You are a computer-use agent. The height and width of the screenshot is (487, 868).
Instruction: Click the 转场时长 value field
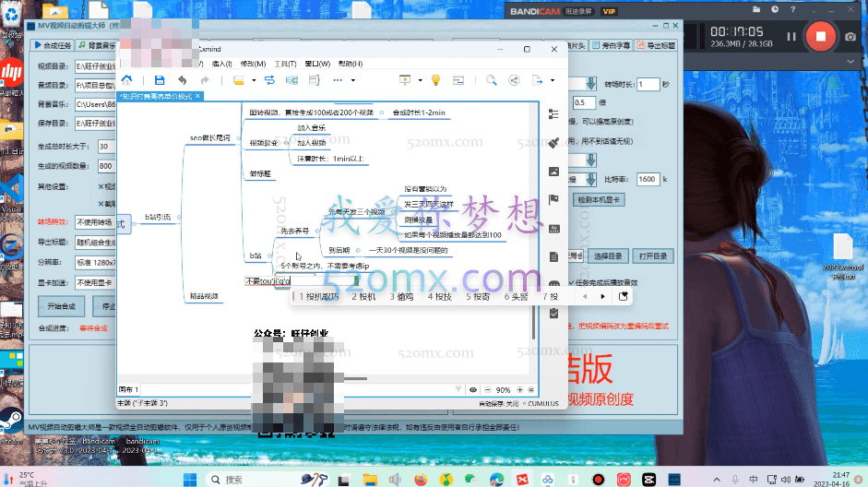(x=648, y=85)
